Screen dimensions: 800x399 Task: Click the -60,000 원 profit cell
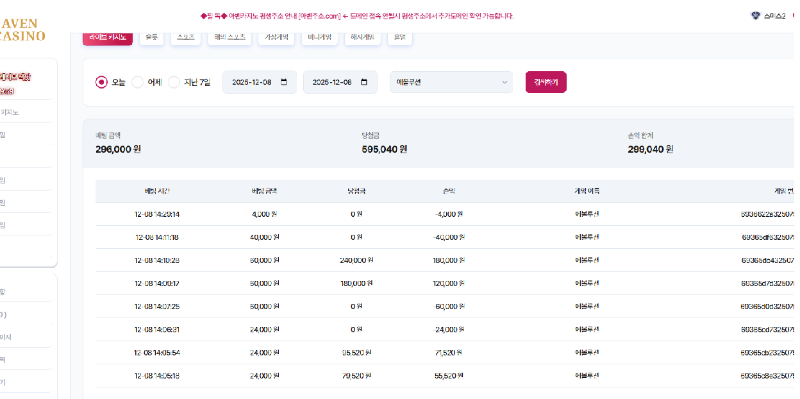tap(449, 306)
